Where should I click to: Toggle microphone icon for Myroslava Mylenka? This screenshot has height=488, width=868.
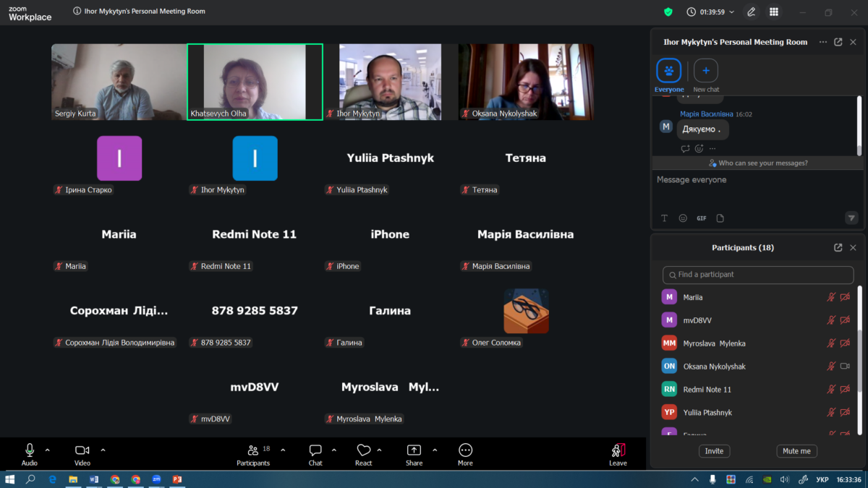click(x=832, y=343)
